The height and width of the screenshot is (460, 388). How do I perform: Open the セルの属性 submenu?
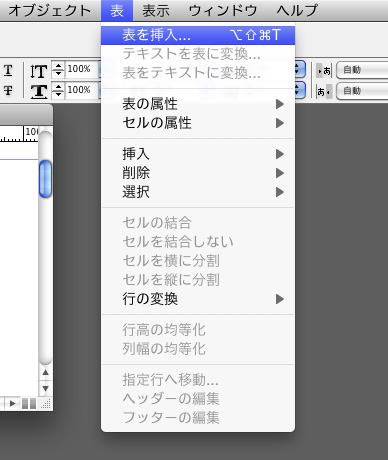198,123
